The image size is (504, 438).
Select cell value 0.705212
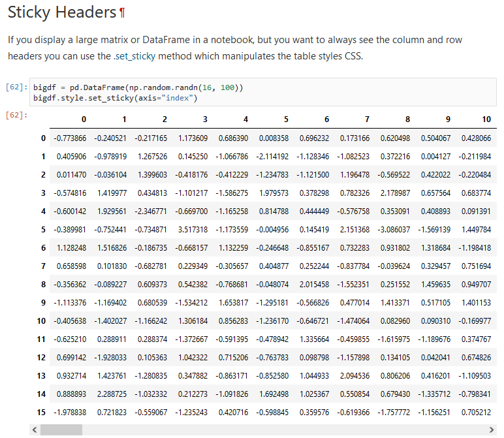[477, 413]
